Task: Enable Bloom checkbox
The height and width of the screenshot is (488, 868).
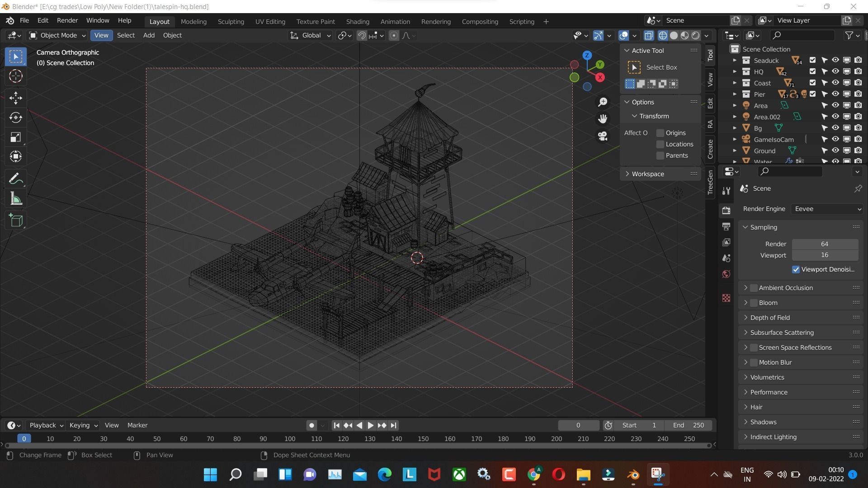Action: click(754, 303)
